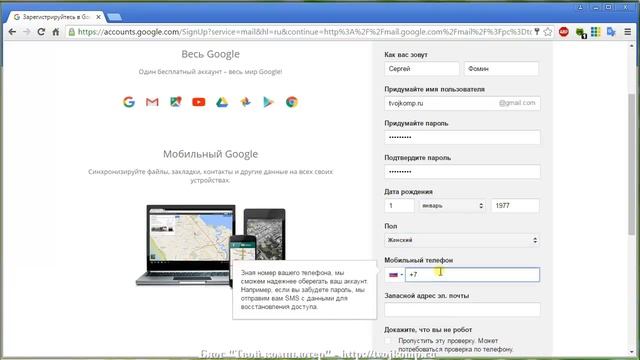The width and height of the screenshot is (640, 360).
Task: Click the page vertical scrollbar thumb
Action: click(x=632, y=164)
